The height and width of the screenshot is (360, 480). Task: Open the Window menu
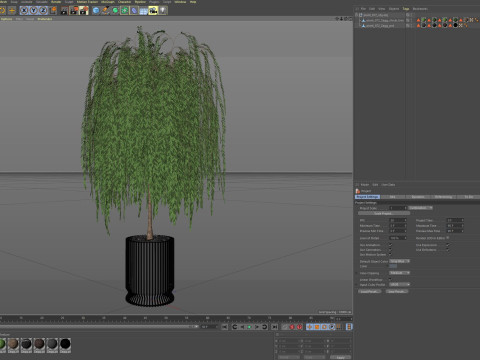[x=180, y=2]
